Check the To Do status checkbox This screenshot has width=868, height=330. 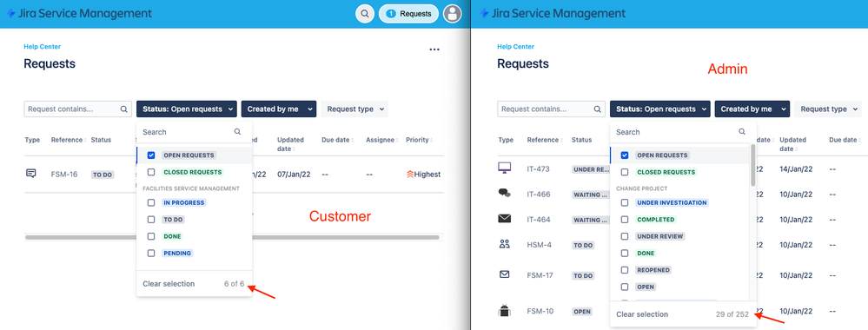(x=151, y=219)
